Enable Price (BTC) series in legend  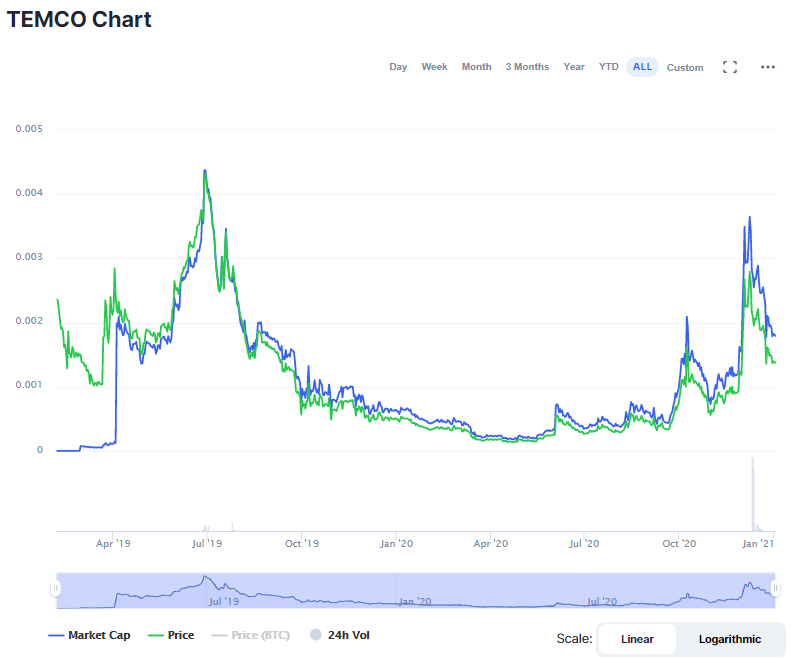(x=250, y=635)
